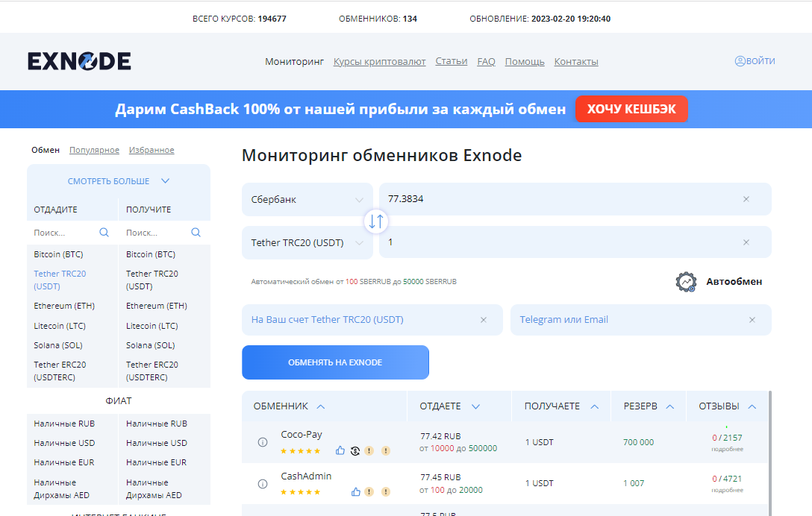This screenshot has width=812, height=516.
Task: Click the EXNODE logo
Action: [x=79, y=61]
